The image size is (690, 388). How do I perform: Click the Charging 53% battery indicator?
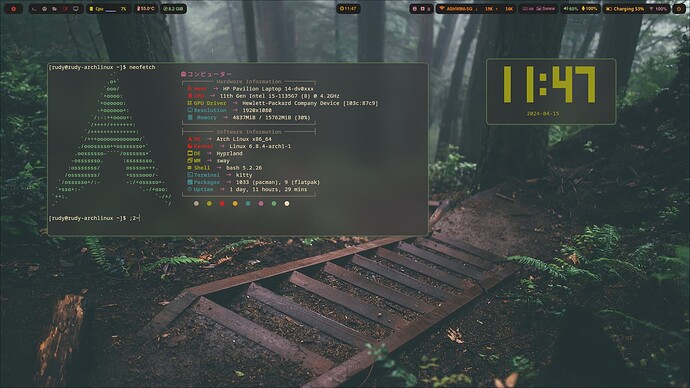[x=625, y=9]
